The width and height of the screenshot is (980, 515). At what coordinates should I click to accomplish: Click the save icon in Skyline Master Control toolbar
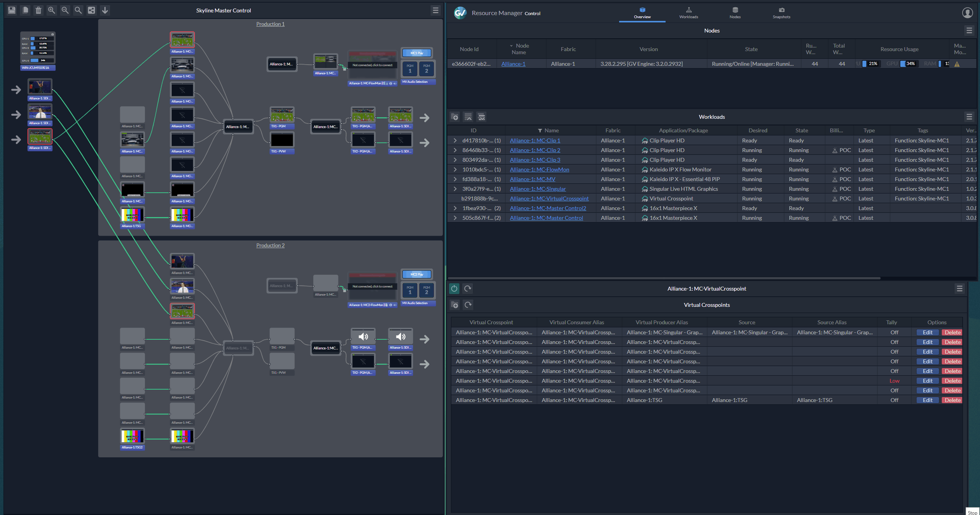pos(12,10)
